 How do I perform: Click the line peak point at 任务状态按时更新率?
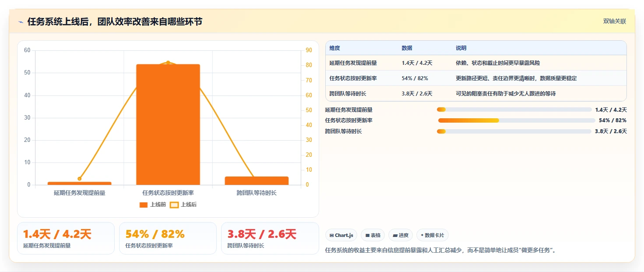click(168, 63)
